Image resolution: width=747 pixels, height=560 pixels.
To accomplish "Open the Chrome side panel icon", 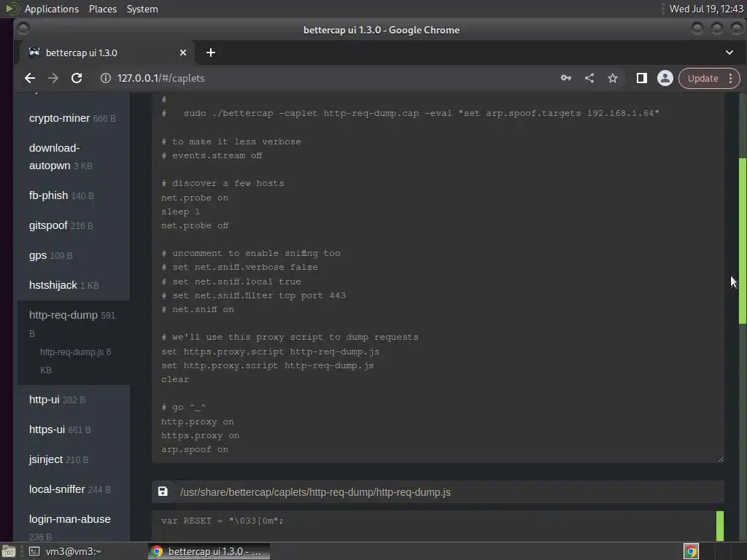I will click(x=642, y=78).
